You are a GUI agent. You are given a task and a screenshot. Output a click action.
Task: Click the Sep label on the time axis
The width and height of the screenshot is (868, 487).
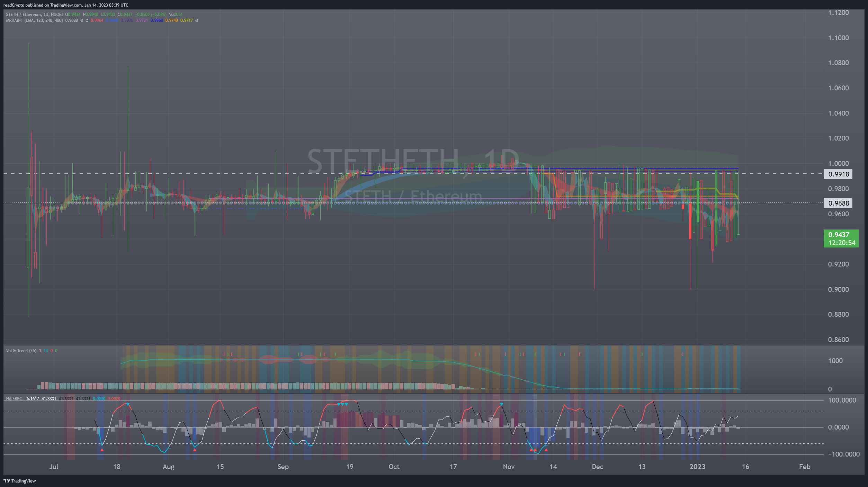pos(283,467)
